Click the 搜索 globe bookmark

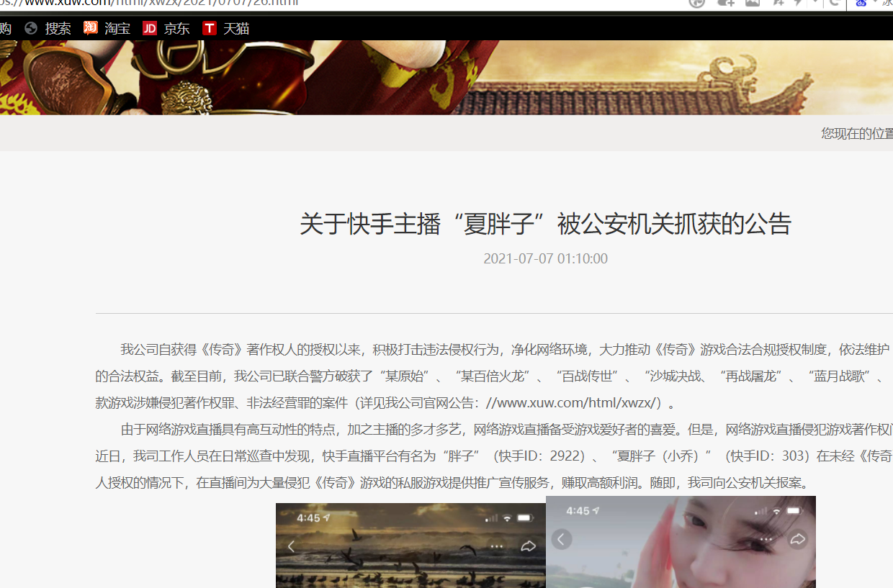pos(48,29)
